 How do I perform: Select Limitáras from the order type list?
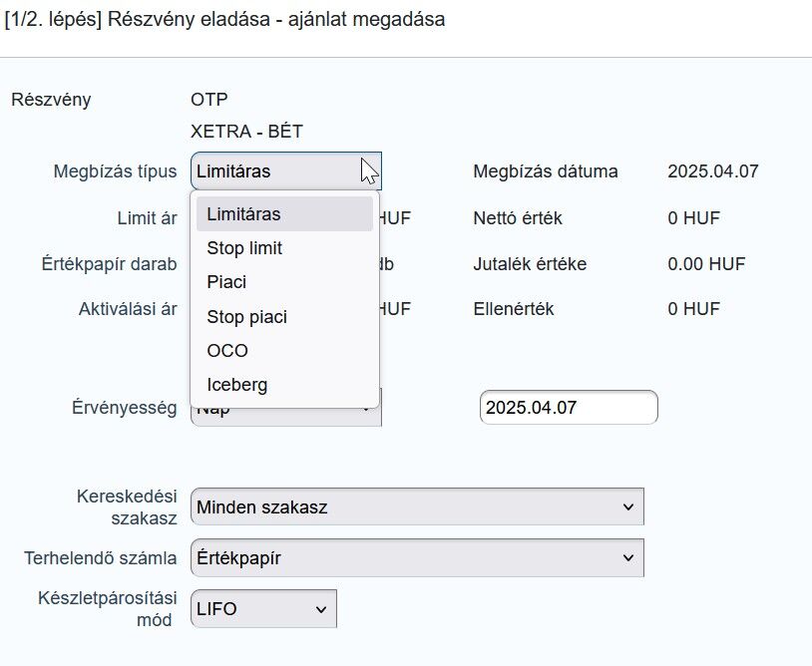[284, 213]
